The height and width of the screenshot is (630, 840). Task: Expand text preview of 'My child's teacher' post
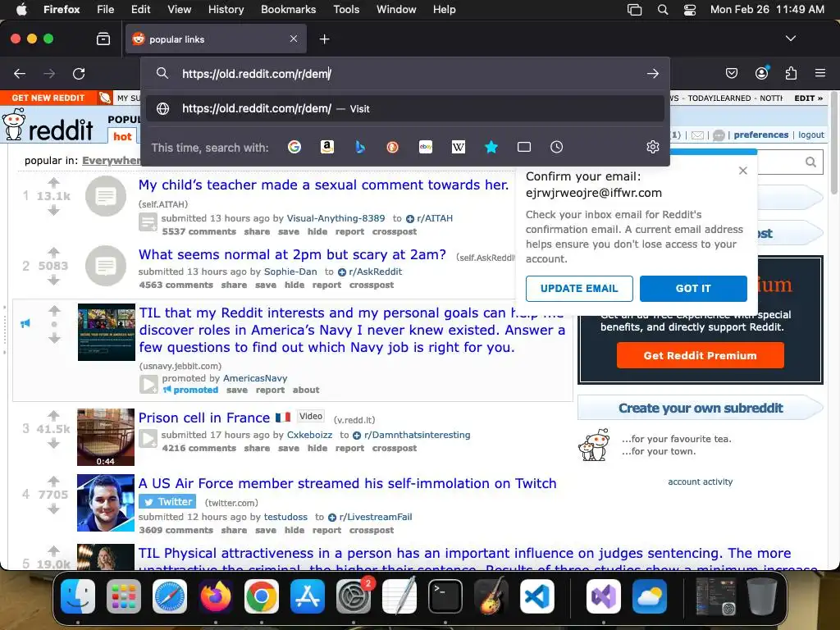coord(148,221)
